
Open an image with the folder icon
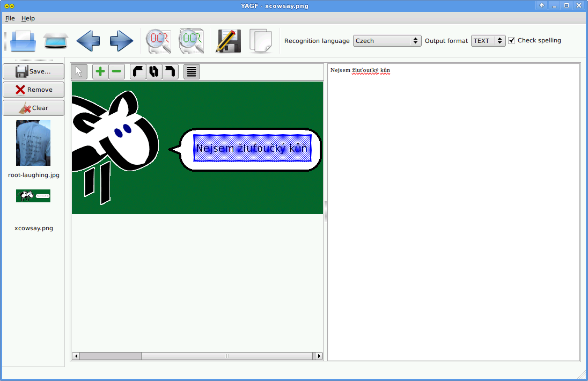[x=23, y=41]
